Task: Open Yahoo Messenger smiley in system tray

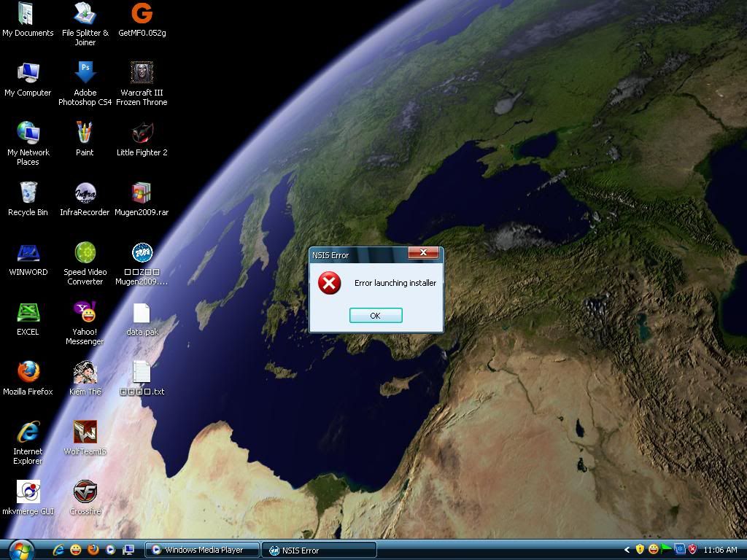Action: point(653,550)
